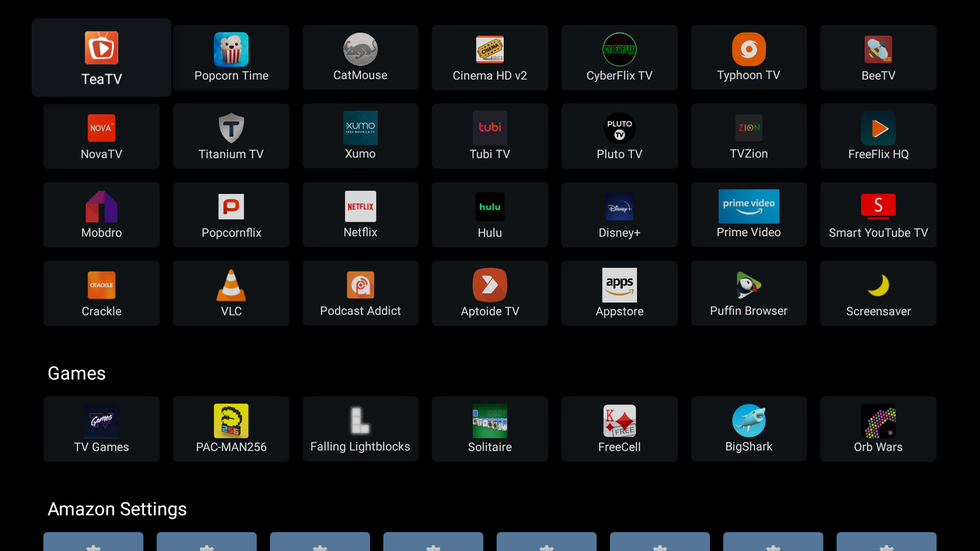Open TV Games collection
The height and width of the screenshot is (551, 980).
point(101,428)
